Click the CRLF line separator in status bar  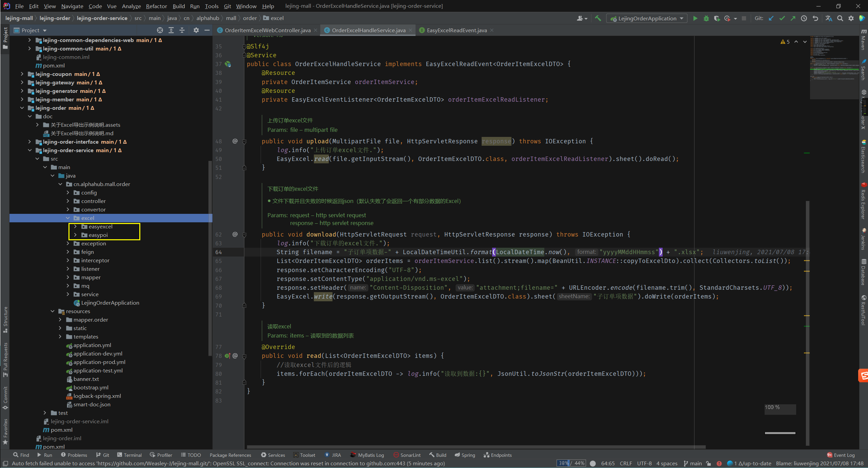pyautogui.click(x=626, y=463)
